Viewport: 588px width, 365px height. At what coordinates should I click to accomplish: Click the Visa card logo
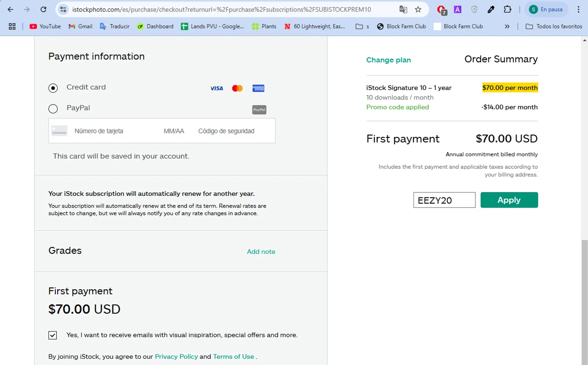[217, 88]
